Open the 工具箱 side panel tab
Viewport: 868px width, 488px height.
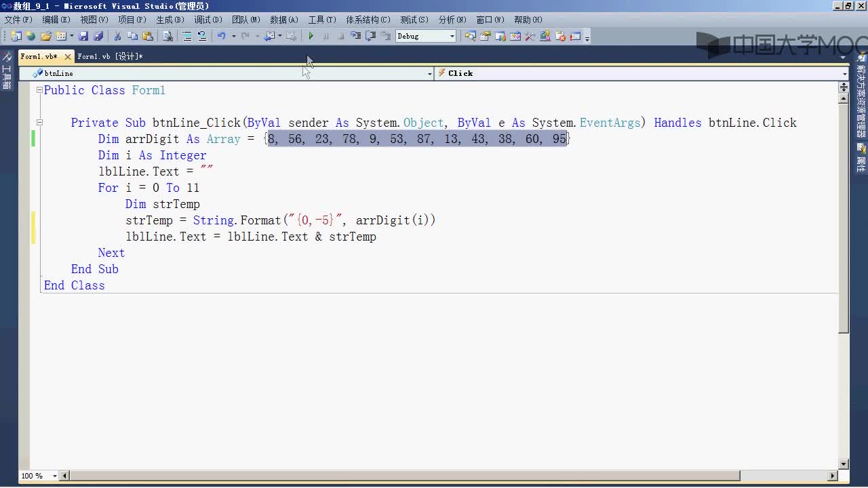pyautogui.click(x=7, y=71)
